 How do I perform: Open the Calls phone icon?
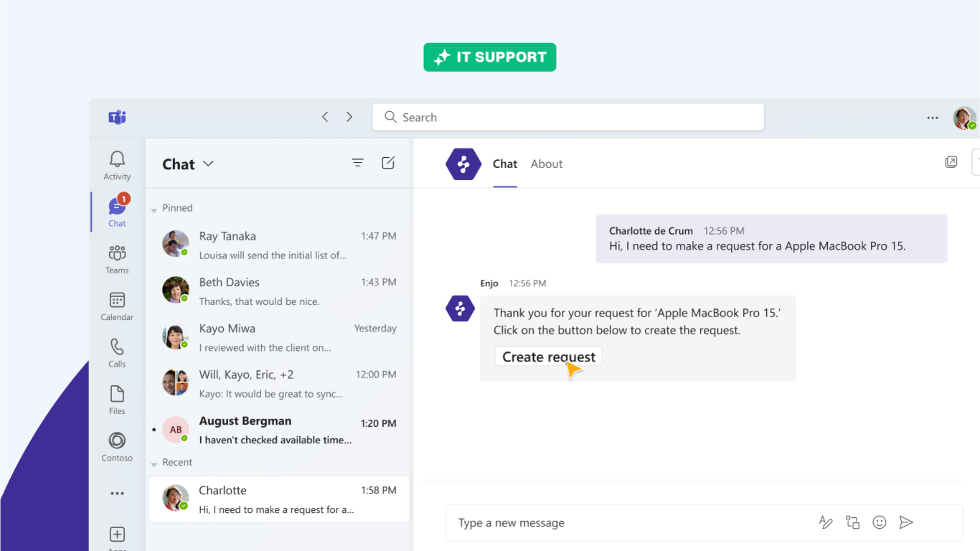117,353
